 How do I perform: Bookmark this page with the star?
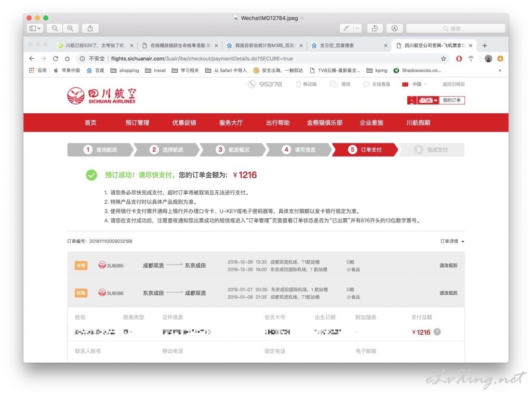(x=444, y=59)
